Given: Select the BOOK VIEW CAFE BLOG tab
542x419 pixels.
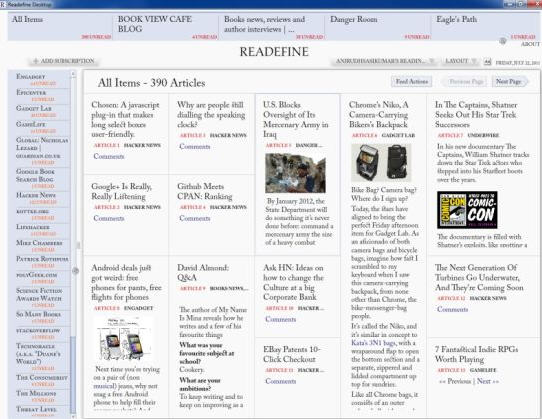Looking at the screenshot, I should click(x=166, y=26).
